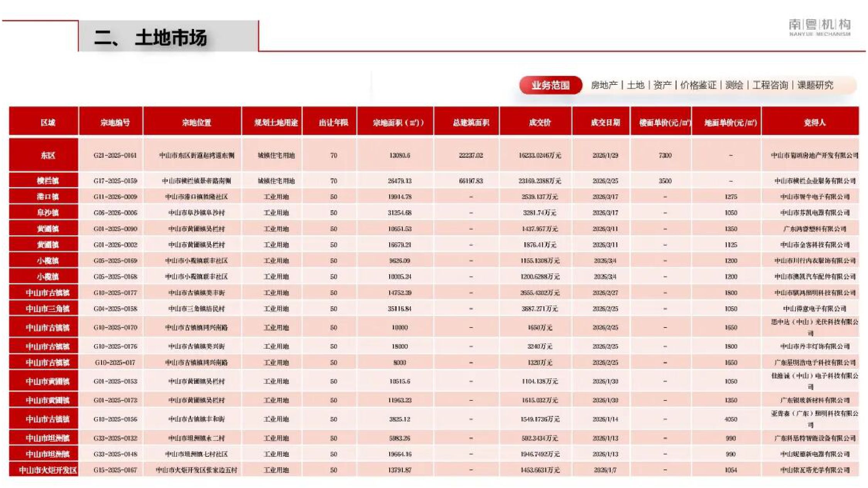This screenshot has height=488, width=868.
Task: Click parcel number G05-2025-0169
Action: [115, 261]
